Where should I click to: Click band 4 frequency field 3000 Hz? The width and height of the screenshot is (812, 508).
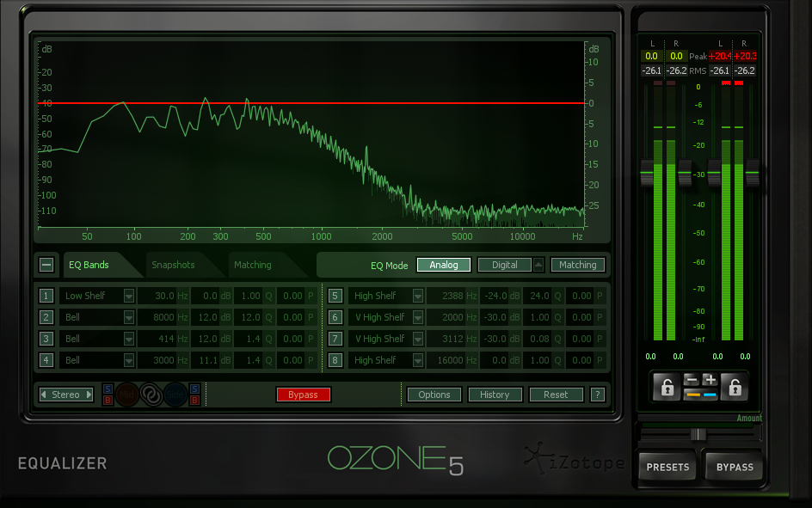tap(163, 360)
